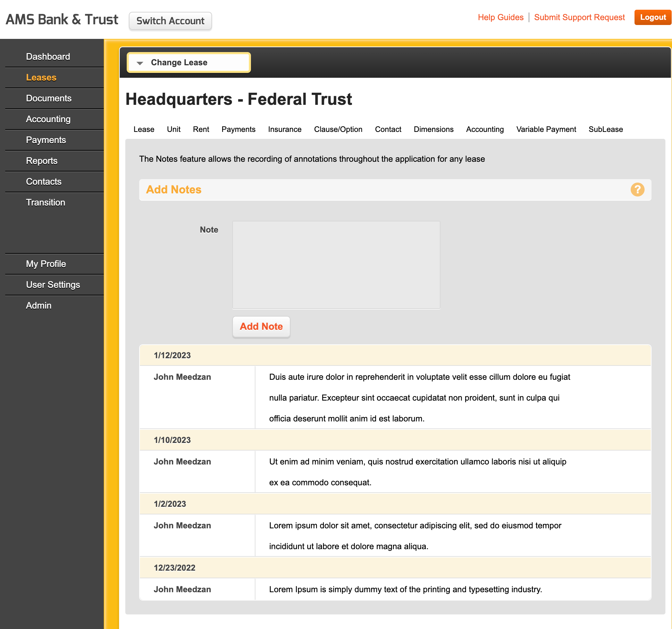672x629 pixels.
Task: Open the Dimensions tab
Action: pos(433,129)
